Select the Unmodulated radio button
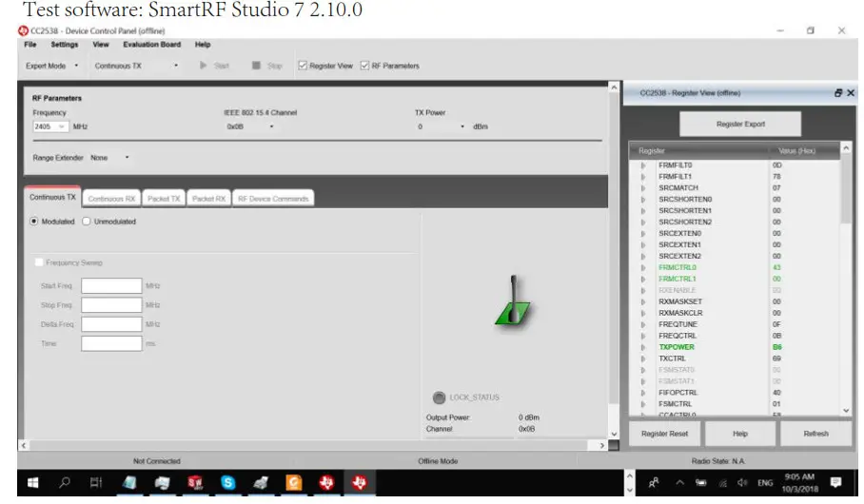 pyautogui.click(x=87, y=222)
